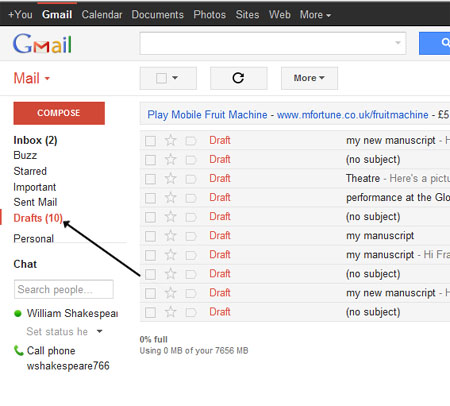Click green availability dot beside William Shakespeare

(18, 313)
